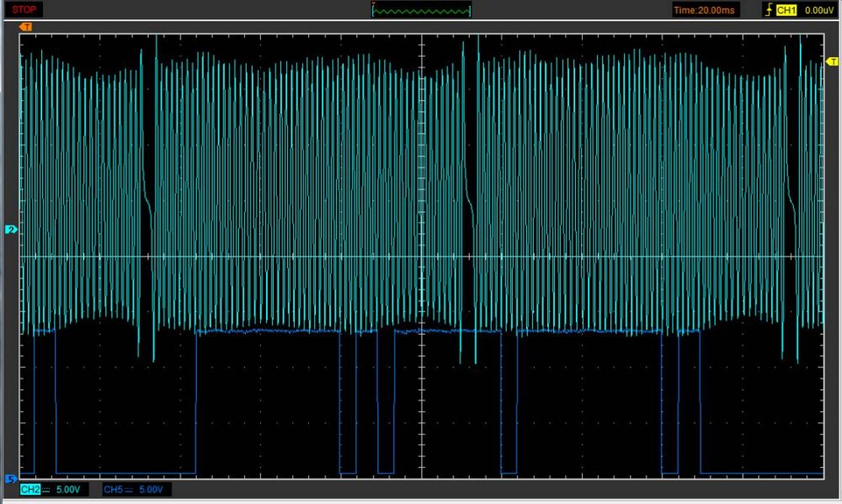Screen dimensions: 842x504
Task: Click the red STOP acquisition status indicator
Action: click(22, 10)
